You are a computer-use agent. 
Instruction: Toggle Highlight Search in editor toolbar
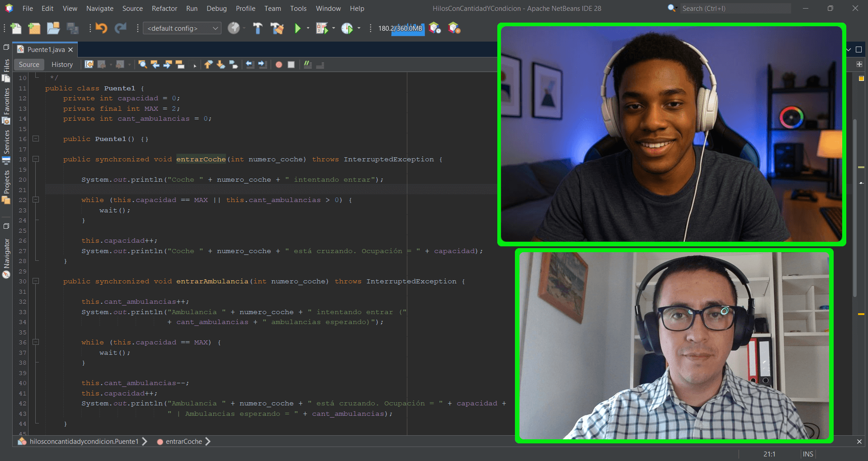[x=180, y=65]
